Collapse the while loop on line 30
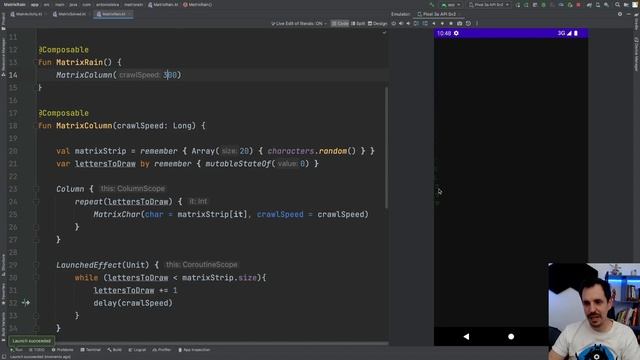This screenshot has height=360, width=640. 36,278
